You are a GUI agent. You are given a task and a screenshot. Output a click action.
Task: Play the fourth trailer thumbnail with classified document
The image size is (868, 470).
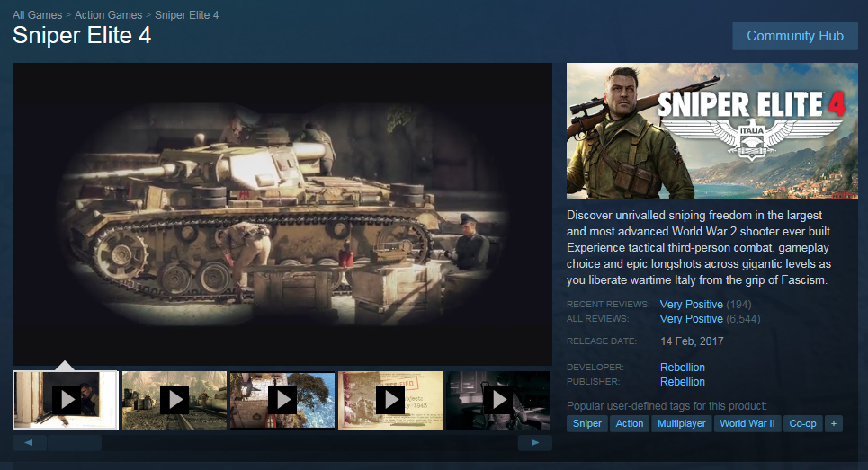390,400
